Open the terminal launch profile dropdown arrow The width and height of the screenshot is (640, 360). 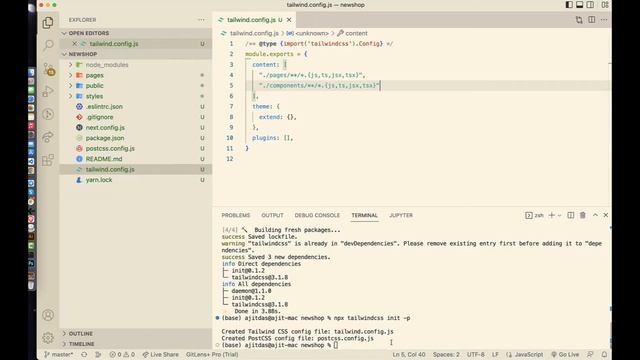point(560,216)
